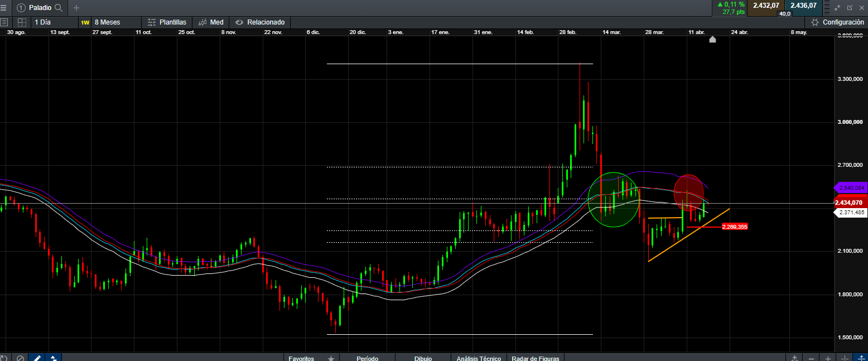The width and height of the screenshot is (868, 361).
Task: Click the Favoritos star icon
Action: 331,358
